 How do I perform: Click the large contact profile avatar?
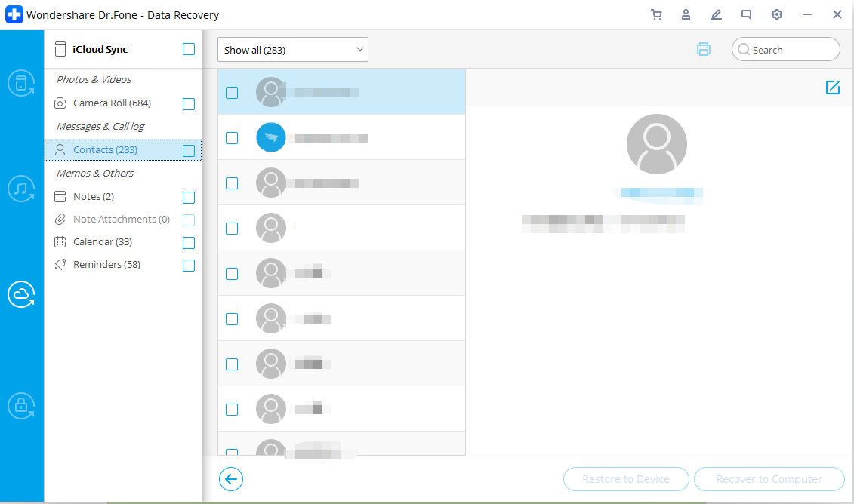pyautogui.click(x=656, y=143)
